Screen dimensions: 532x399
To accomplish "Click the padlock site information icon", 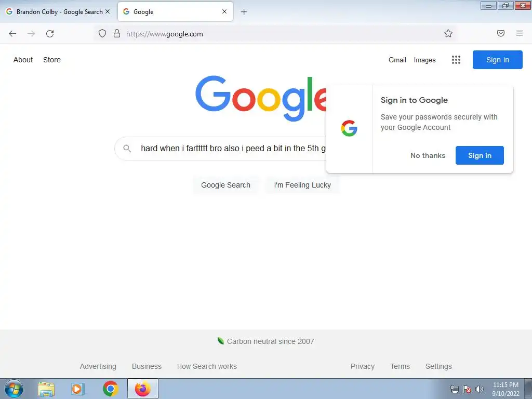I will (117, 33).
